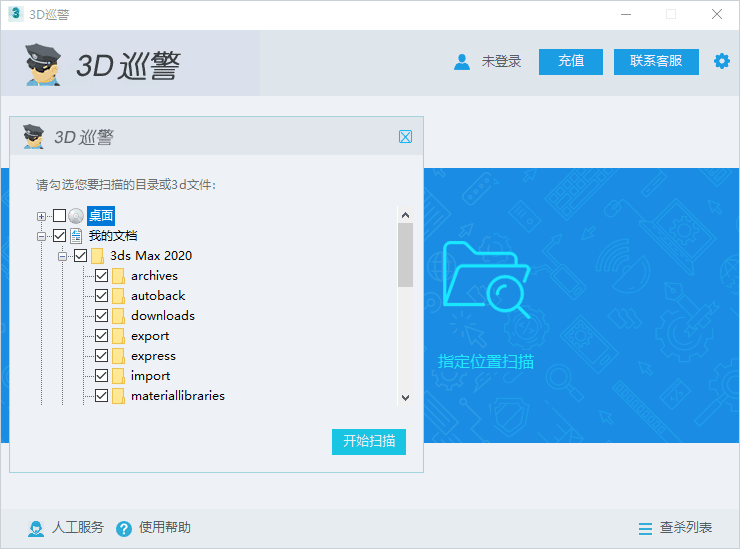Expand the 桌面 tree node
The width and height of the screenshot is (740, 549).
point(42,216)
